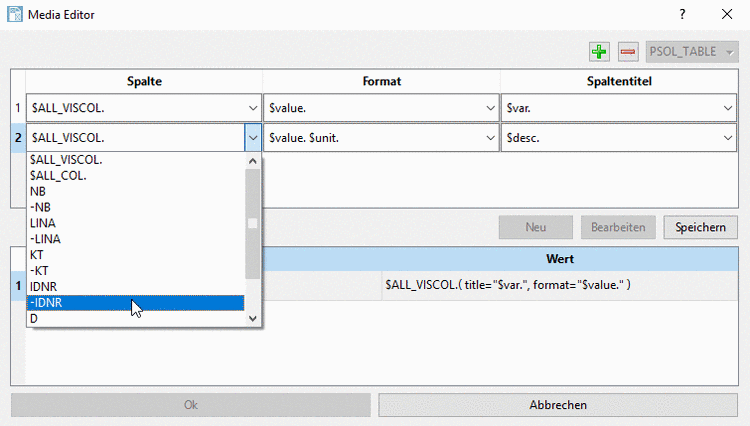
Task: Open row 1 Spaltentitel dropdown arrow
Action: pos(726,108)
